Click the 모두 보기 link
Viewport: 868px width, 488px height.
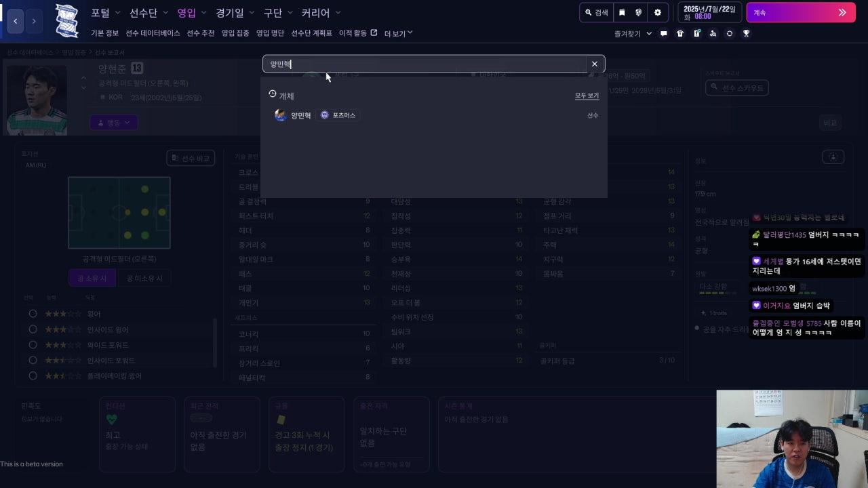click(587, 96)
